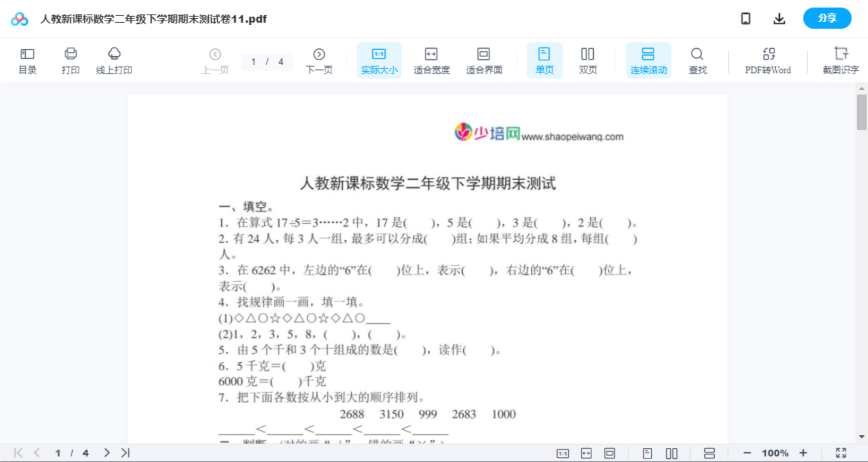Image resolution: width=868 pixels, height=462 pixels.
Task: Switch to 单页 single page mode
Action: (544, 60)
